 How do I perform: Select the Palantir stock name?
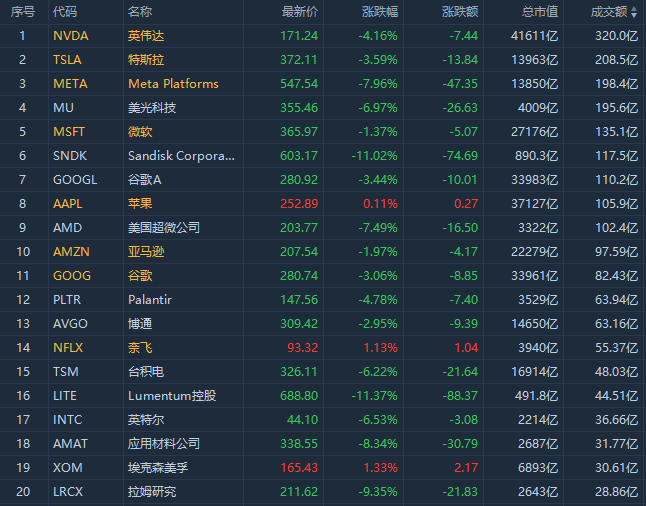click(152, 299)
